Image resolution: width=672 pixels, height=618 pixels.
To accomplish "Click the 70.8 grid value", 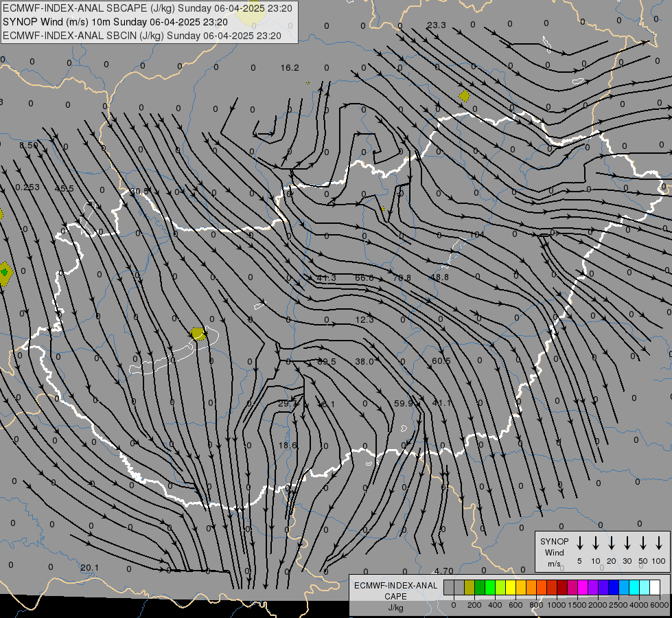I will coord(402,278).
